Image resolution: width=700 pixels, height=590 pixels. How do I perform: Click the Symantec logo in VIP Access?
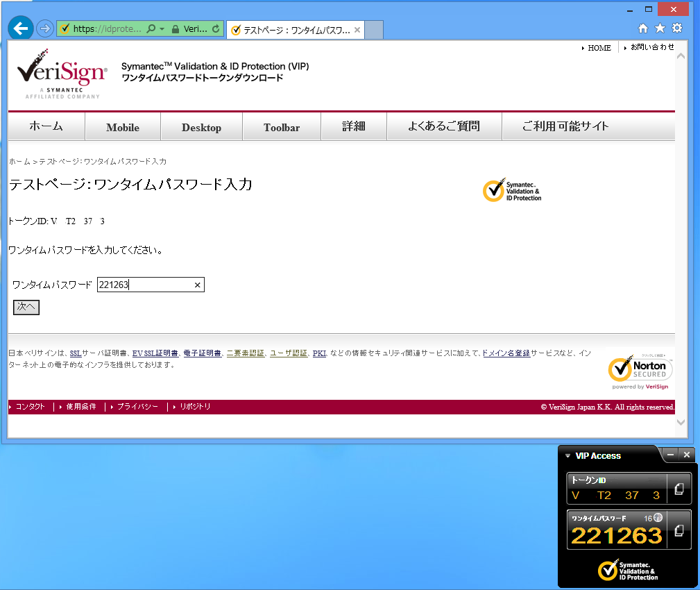pos(628,571)
